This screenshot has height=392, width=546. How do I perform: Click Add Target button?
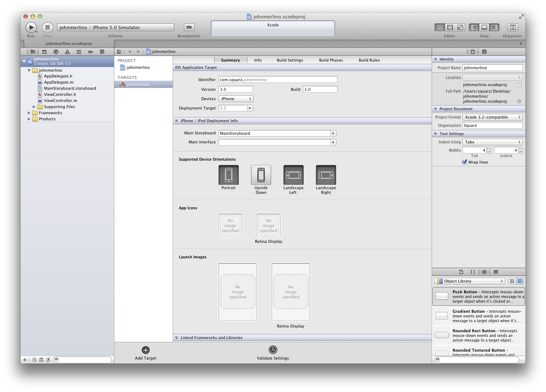click(x=146, y=353)
